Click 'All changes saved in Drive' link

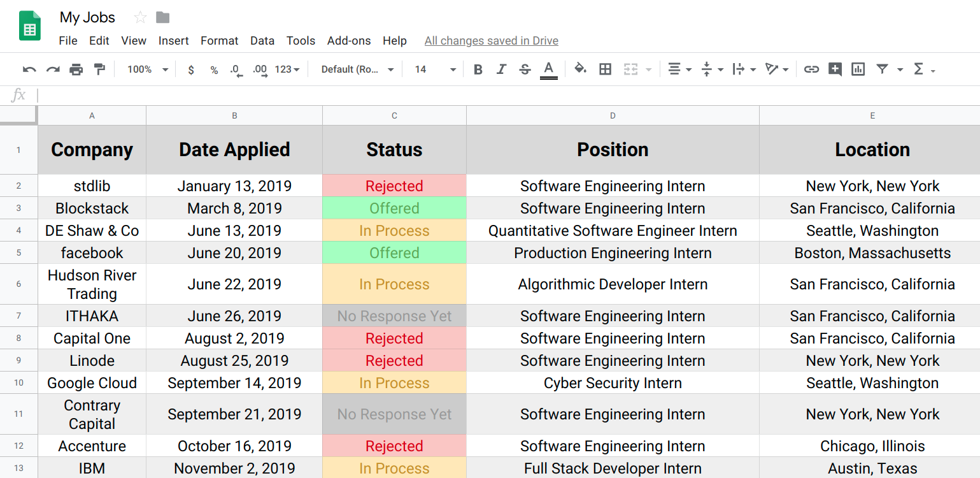(x=491, y=41)
